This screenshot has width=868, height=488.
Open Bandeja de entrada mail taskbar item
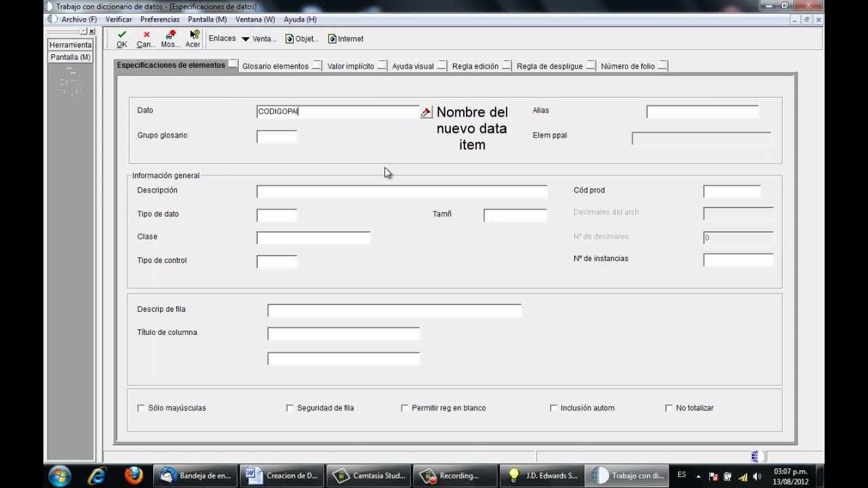click(x=197, y=476)
